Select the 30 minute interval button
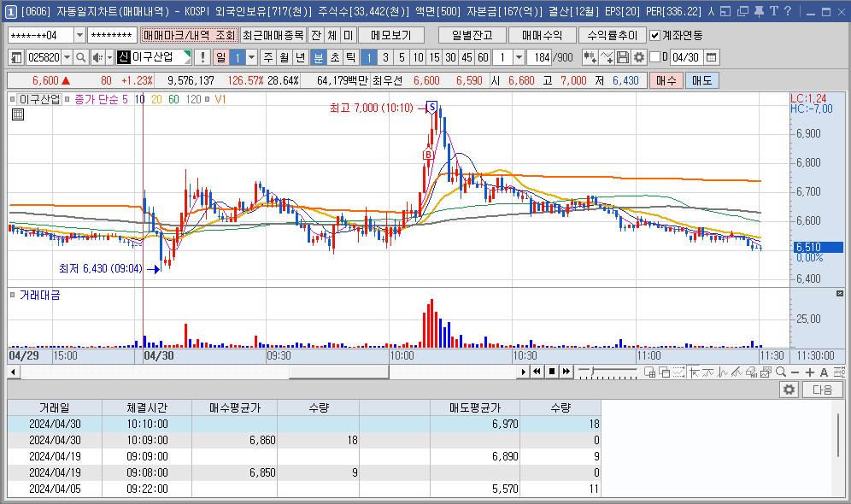 (450, 57)
